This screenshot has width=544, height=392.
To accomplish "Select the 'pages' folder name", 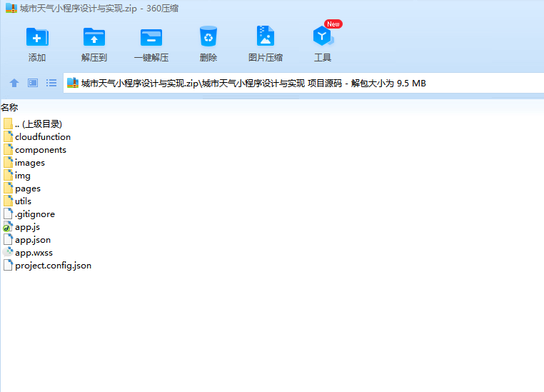I will click(x=28, y=189).
